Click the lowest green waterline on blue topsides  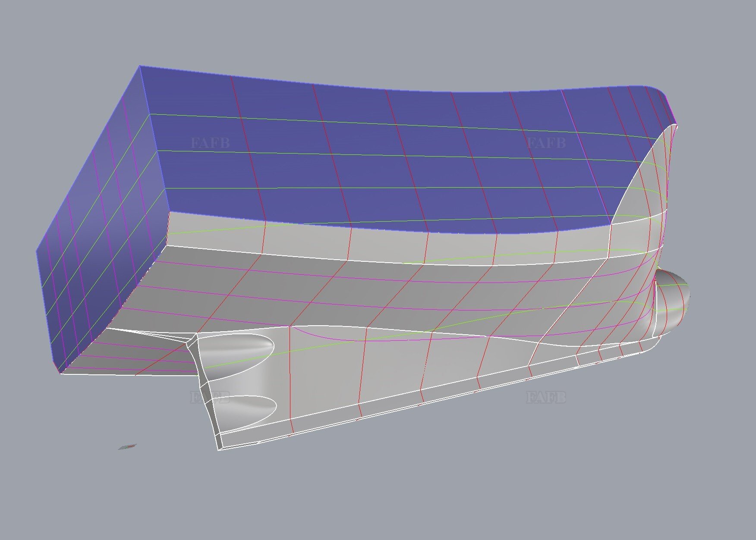click(388, 188)
